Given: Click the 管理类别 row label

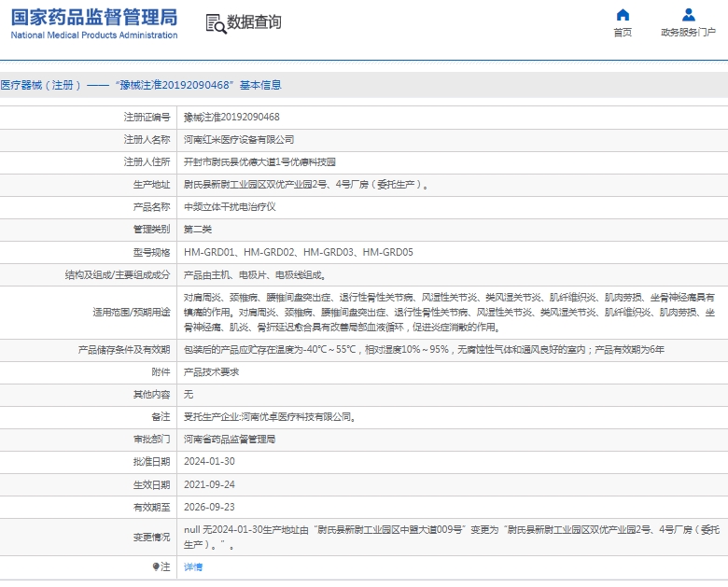Looking at the screenshot, I should pyautogui.click(x=152, y=229).
